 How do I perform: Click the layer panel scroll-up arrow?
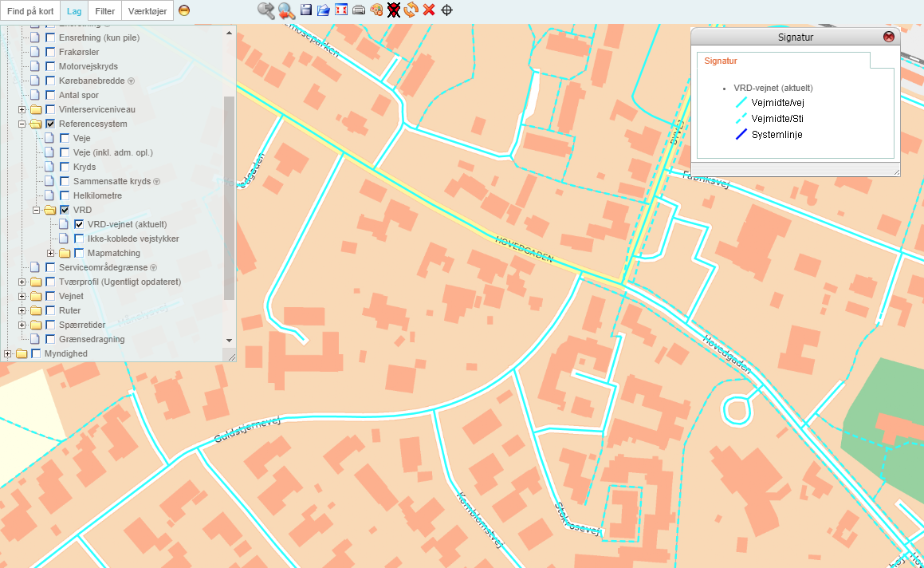(230, 33)
